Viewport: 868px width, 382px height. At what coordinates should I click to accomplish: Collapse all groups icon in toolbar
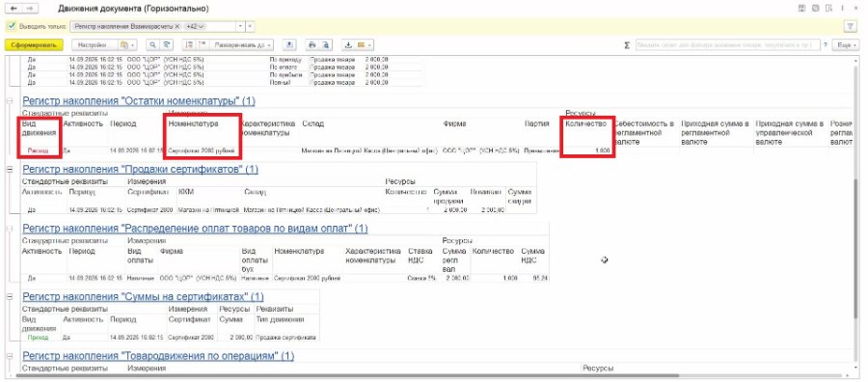point(190,44)
